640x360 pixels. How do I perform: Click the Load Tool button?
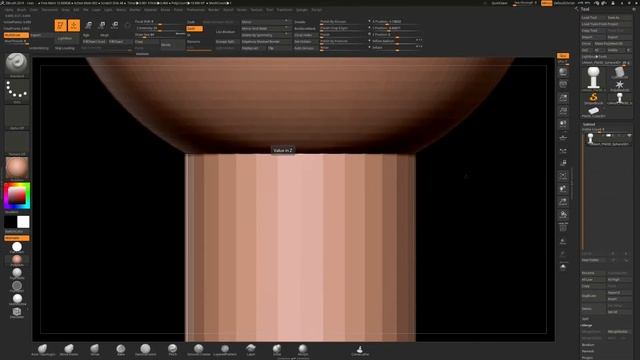593,18
